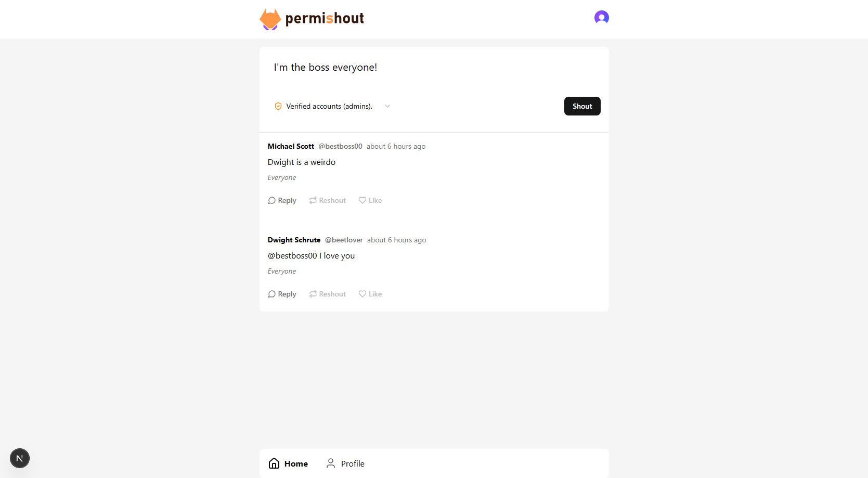Open Dwight Schrute's name link
868x478 pixels.
pos(294,240)
